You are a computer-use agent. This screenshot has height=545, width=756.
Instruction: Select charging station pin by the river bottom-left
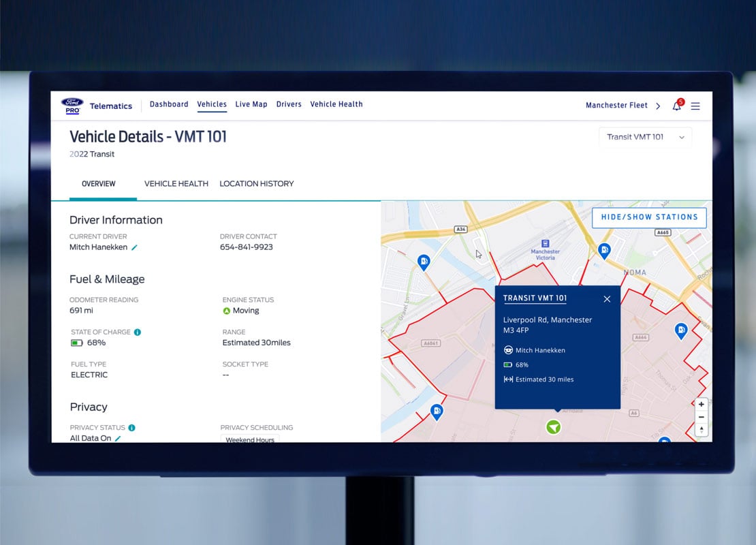(x=437, y=412)
